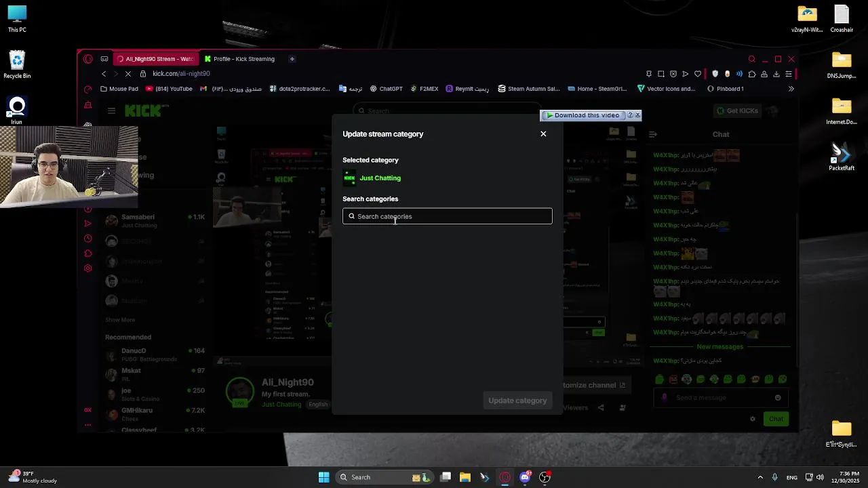The image size is (868, 488).
Task: Click the Send a message chat field
Action: pos(722,398)
